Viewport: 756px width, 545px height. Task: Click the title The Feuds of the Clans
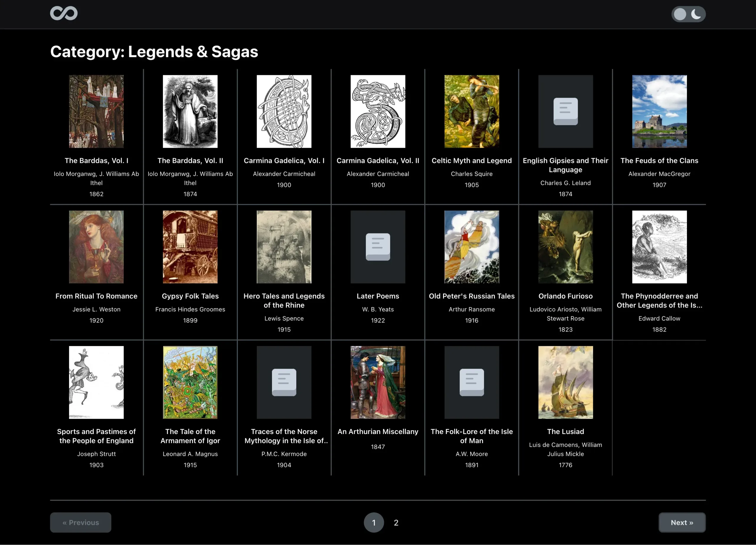pos(659,161)
